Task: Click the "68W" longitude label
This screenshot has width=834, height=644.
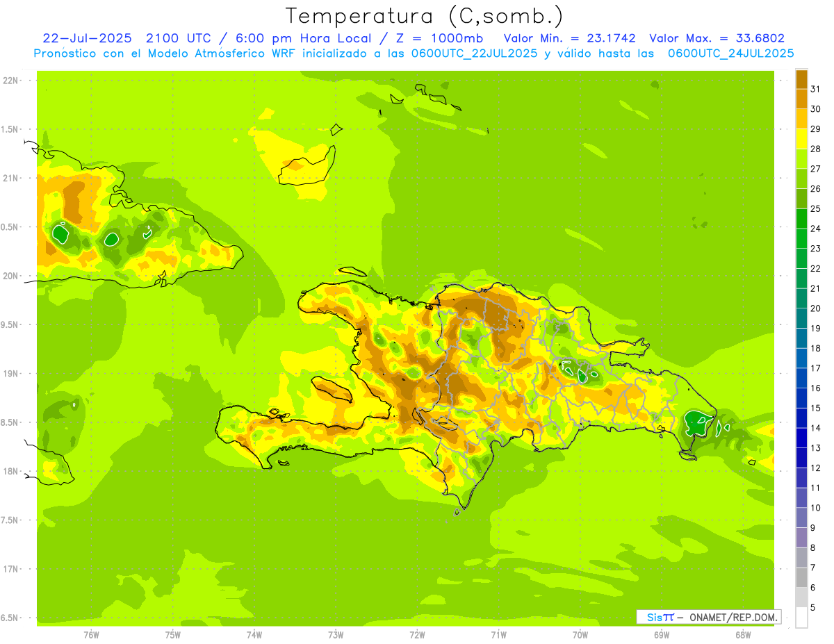Action: tap(743, 635)
